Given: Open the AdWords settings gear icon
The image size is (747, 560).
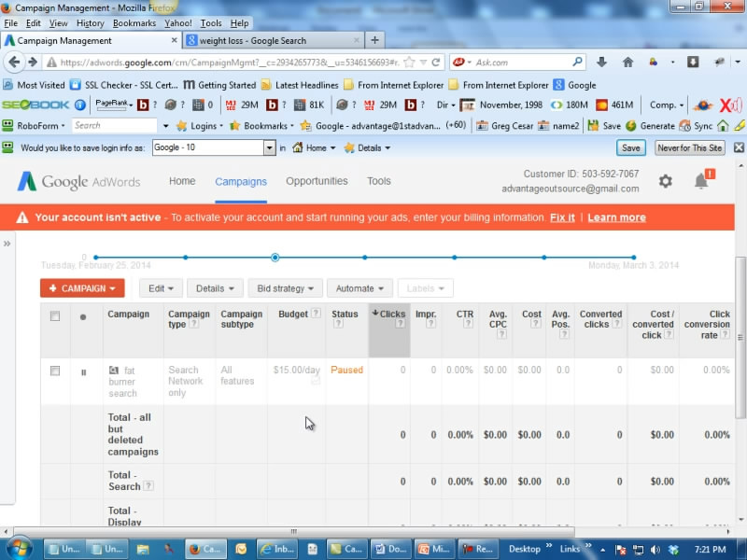Looking at the screenshot, I should click(665, 181).
